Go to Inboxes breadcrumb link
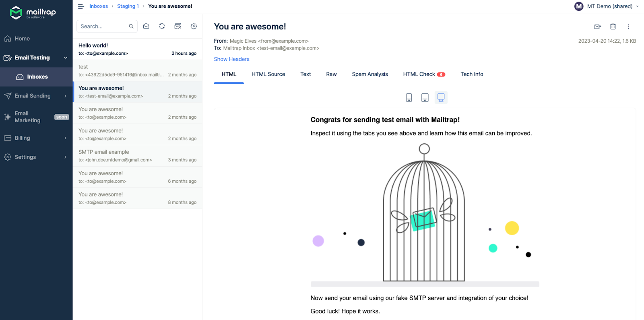The height and width of the screenshot is (320, 644). (x=99, y=6)
